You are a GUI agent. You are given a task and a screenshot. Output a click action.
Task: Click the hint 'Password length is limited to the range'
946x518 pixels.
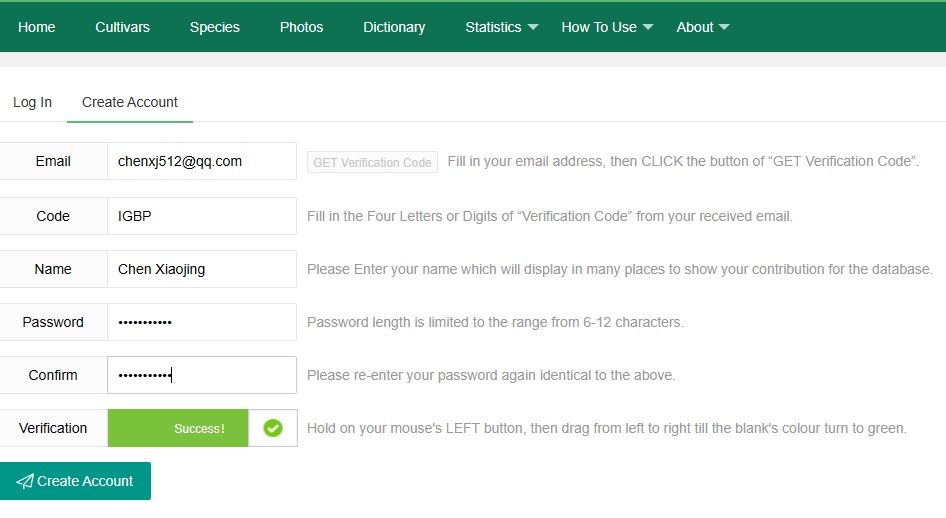click(495, 322)
